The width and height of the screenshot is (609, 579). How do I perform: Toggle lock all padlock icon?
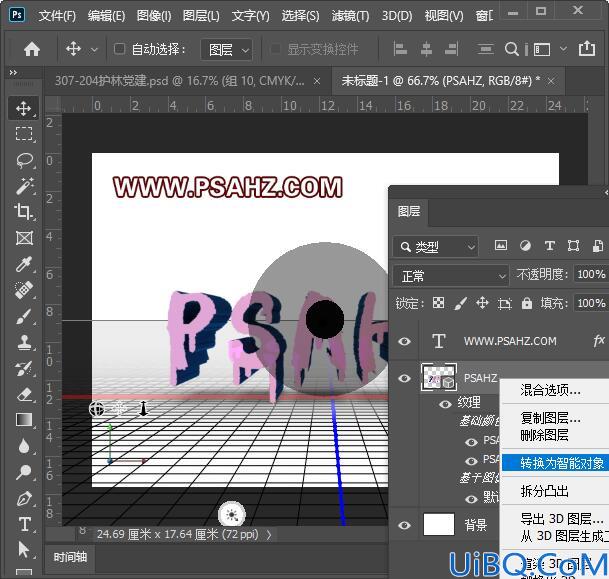point(527,303)
